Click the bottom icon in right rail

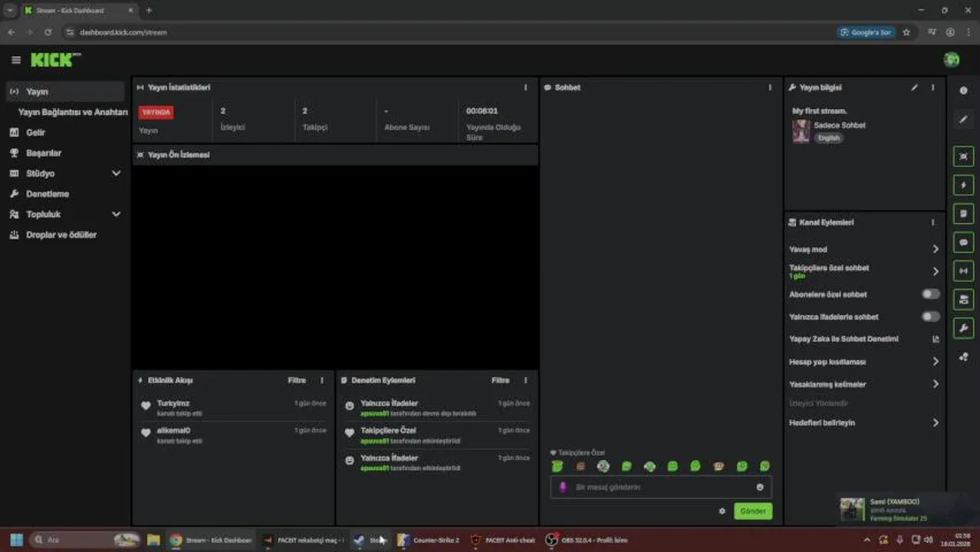[x=963, y=357]
